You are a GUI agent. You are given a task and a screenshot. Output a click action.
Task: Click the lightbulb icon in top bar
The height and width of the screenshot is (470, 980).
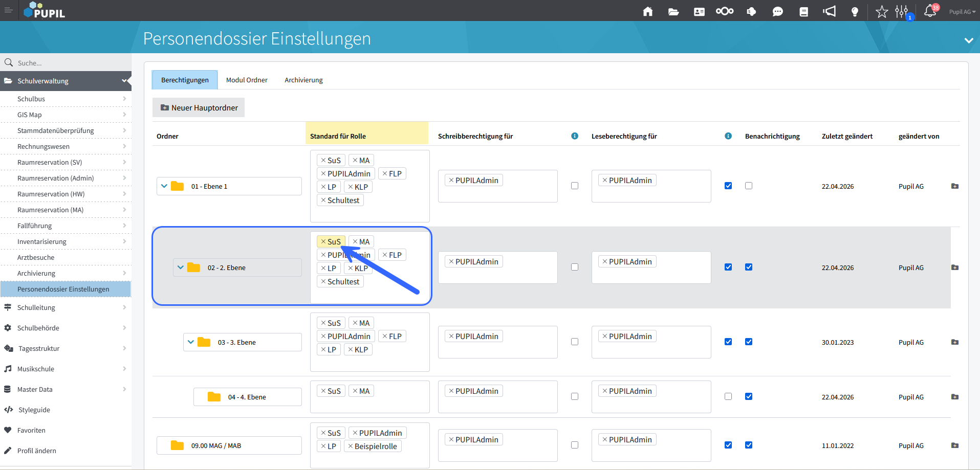pyautogui.click(x=854, y=11)
